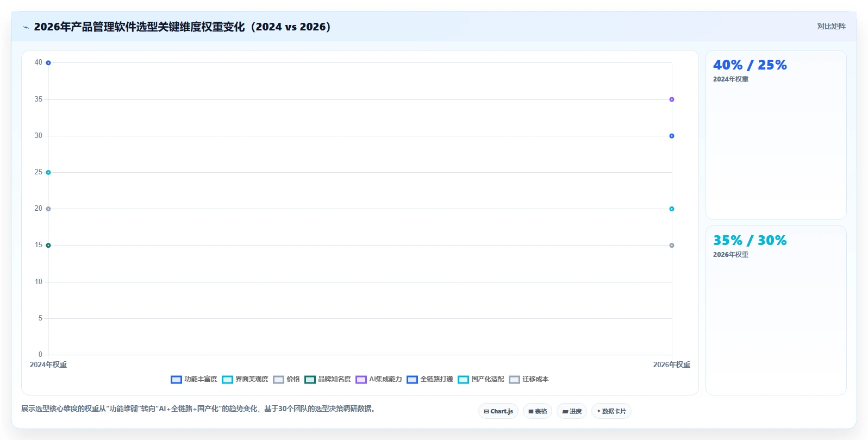This screenshot has height=440, width=868.
Task: Toggle the 国产化适配 legend series
Action: pos(481,379)
